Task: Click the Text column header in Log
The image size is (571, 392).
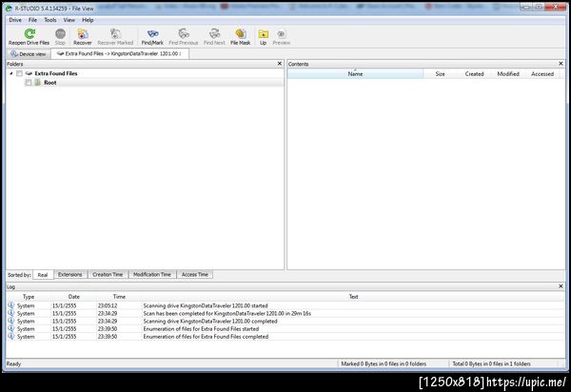Action: [x=353, y=297]
